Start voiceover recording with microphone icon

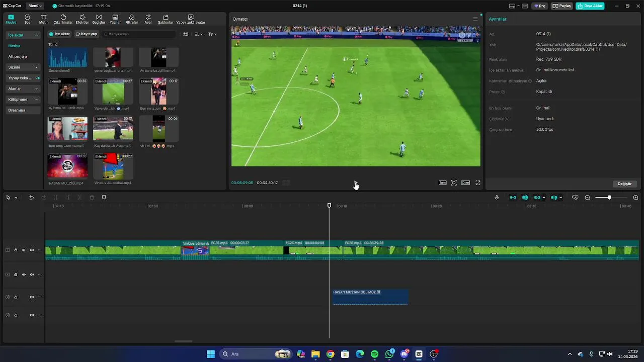pos(497,198)
